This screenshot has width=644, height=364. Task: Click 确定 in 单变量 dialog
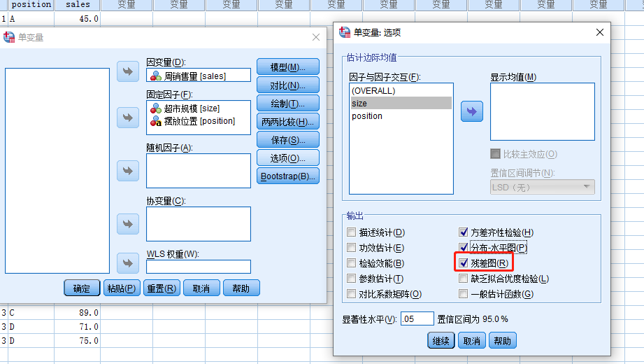[82, 288]
